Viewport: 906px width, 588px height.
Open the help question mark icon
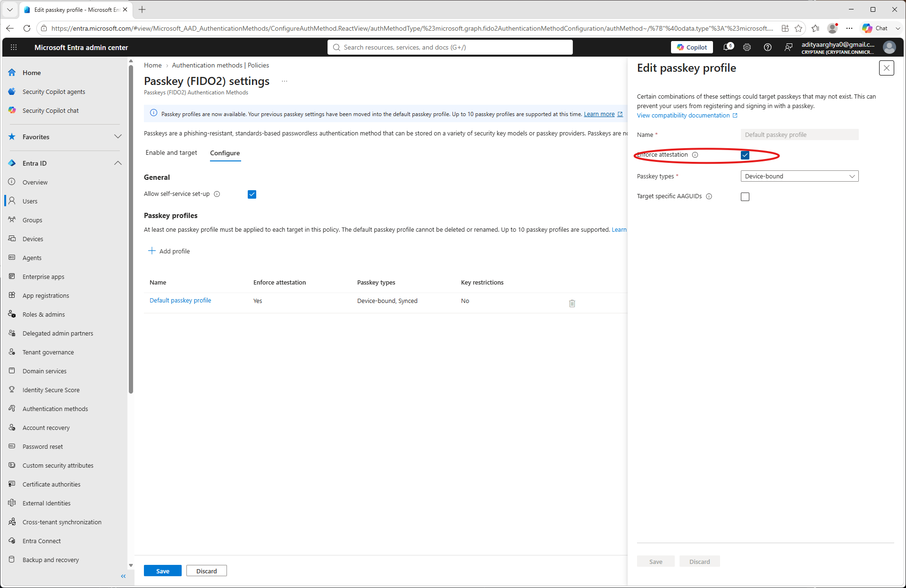(768, 47)
